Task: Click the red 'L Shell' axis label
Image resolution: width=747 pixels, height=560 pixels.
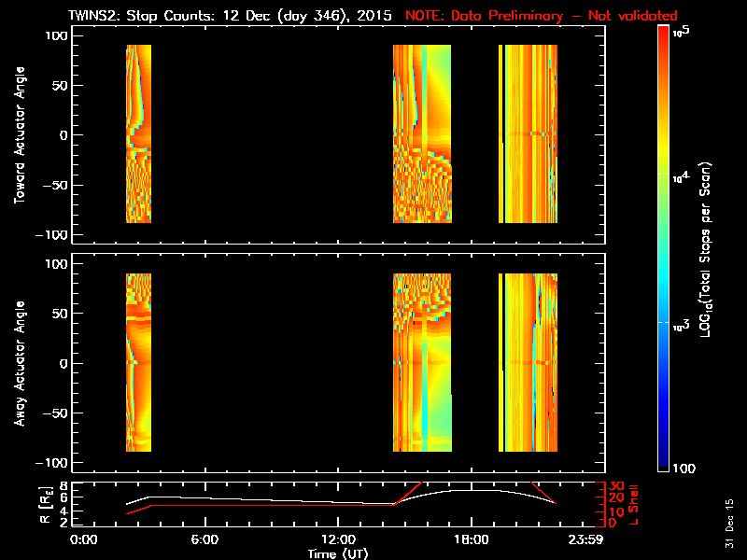Action: coord(633,505)
